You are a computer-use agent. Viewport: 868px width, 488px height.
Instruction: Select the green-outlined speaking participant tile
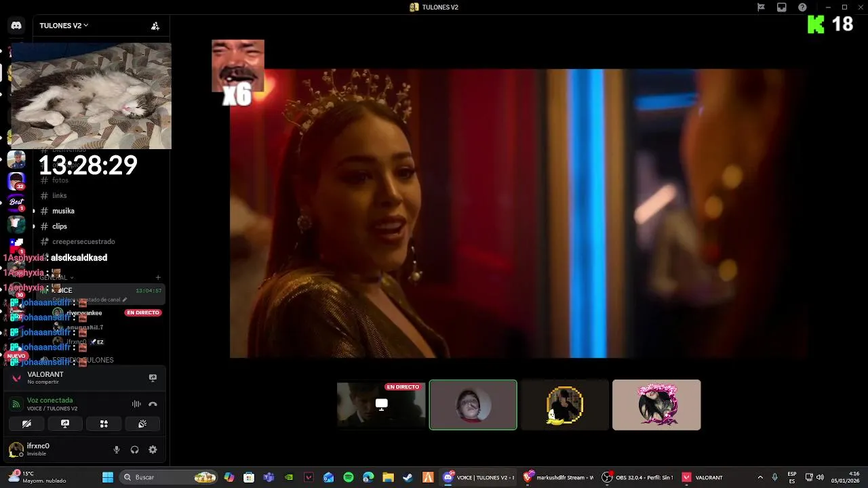pos(473,405)
